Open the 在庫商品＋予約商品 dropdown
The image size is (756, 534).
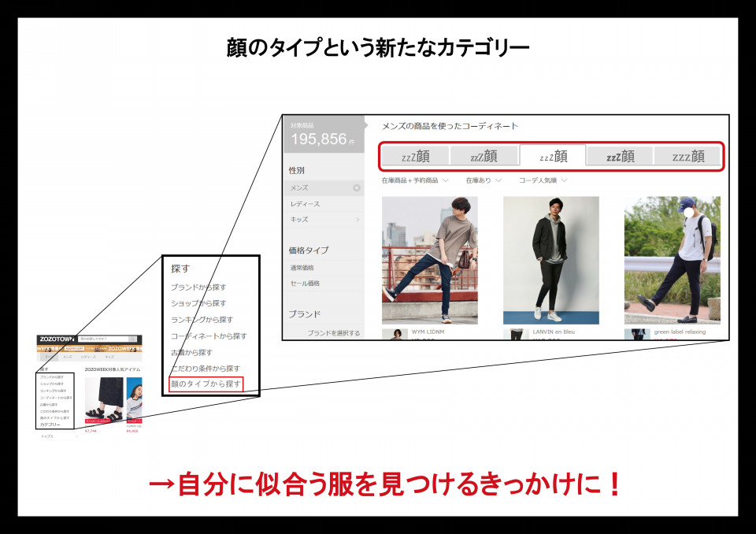point(415,180)
